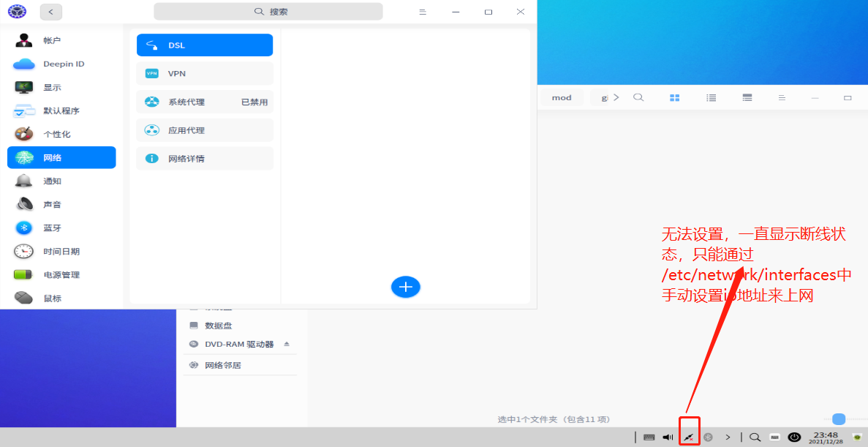868x447 pixels.
Task: Expand the tray with the chevron arrow
Action: pyautogui.click(x=728, y=437)
